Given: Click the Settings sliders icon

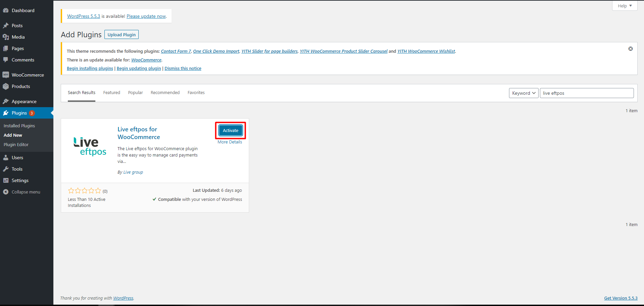Looking at the screenshot, I should (6, 180).
